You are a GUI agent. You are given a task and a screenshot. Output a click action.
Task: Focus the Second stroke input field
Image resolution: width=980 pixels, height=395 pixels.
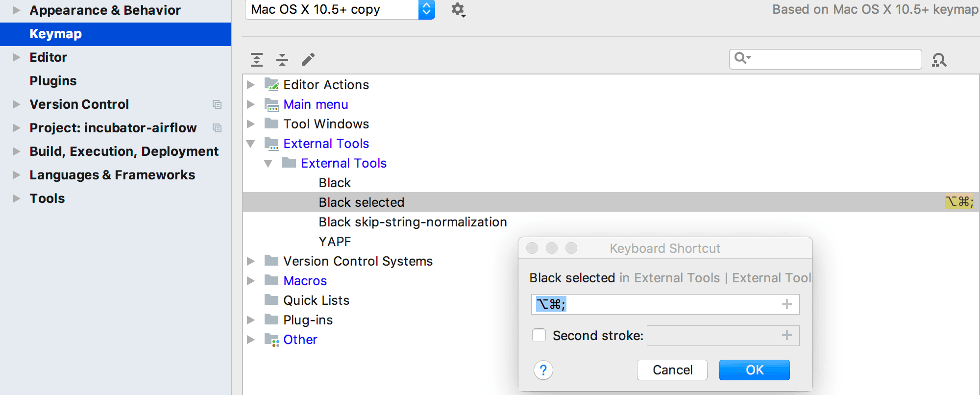pyautogui.click(x=723, y=336)
